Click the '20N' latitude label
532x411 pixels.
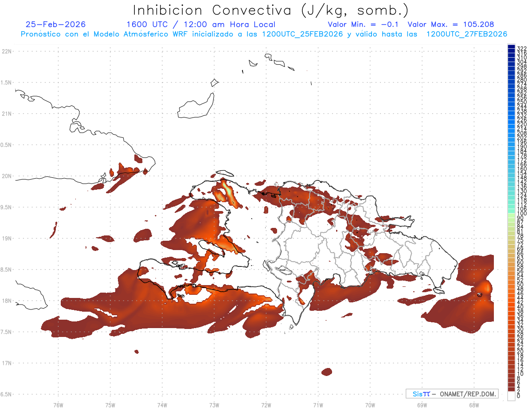point(7,176)
